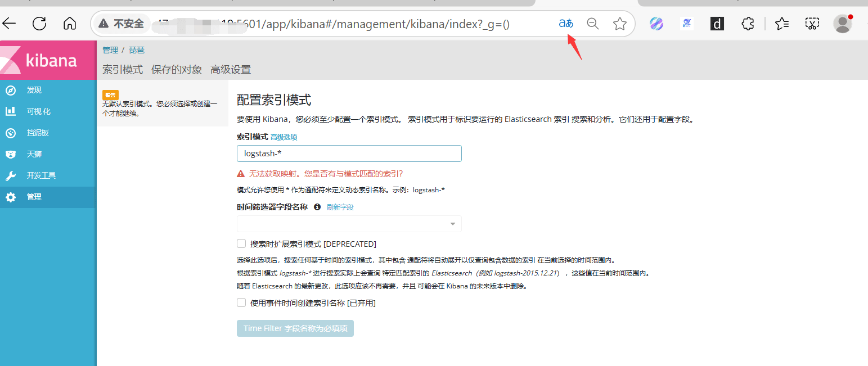This screenshot has width=868, height=366.
Task: Check 'Expand index pattern when searching' box
Action: tap(241, 243)
